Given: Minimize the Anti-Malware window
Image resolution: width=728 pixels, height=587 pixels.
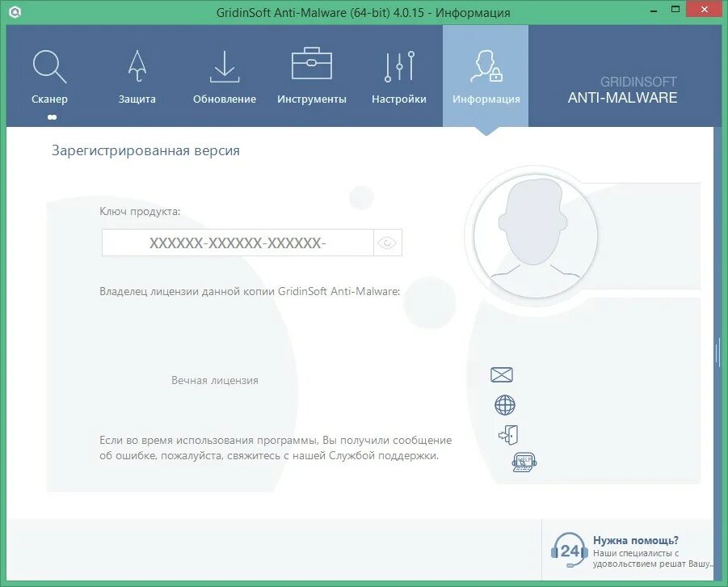Looking at the screenshot, I should 654,11.
